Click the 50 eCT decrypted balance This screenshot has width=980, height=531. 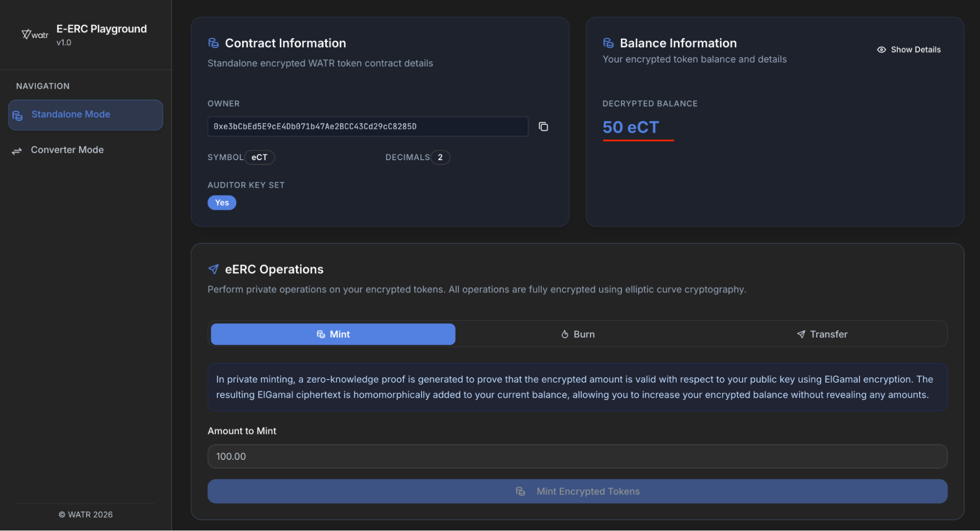[x=630, y=127]
